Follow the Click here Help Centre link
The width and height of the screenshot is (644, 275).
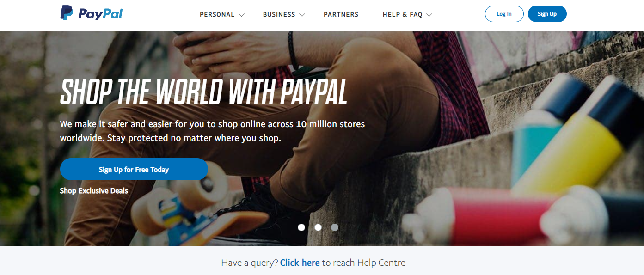pyautogui.click(x=300, y=263)
